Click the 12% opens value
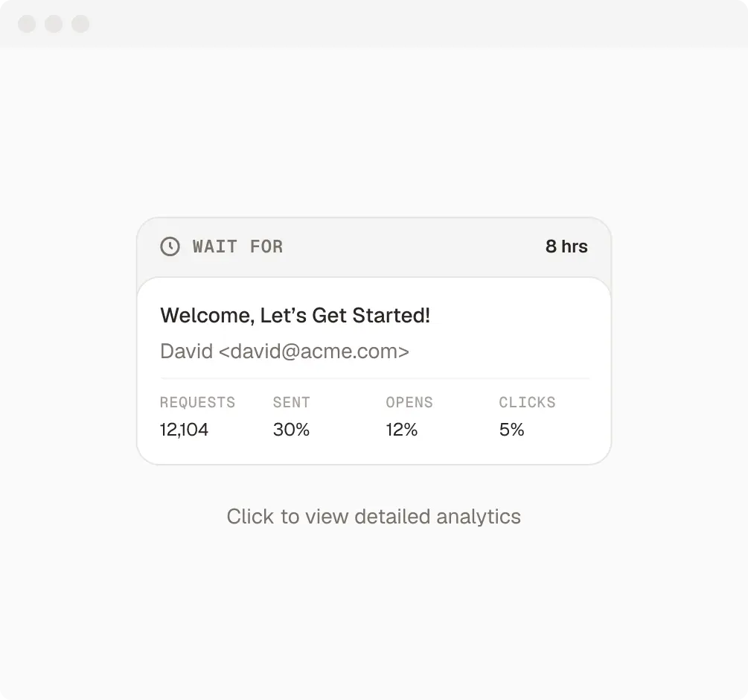The image size is (748, 700). 401,430
